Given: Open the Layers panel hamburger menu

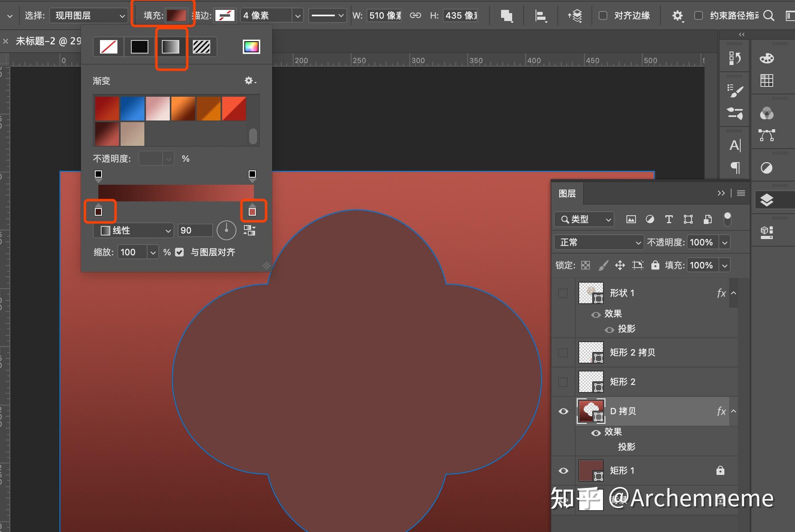Looking at the screenshot, I should click(x=741, y=193).
